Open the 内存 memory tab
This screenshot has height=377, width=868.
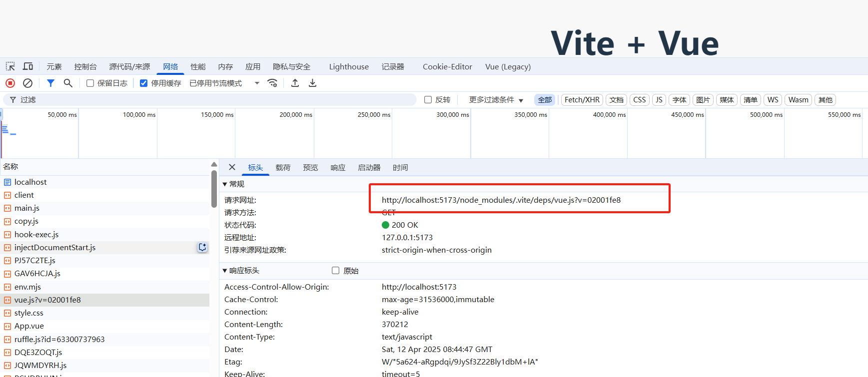(x=225, y=66)
